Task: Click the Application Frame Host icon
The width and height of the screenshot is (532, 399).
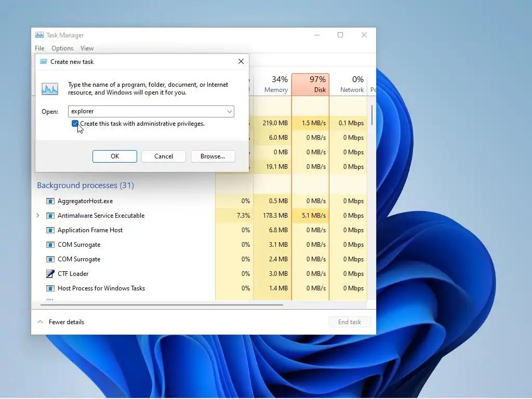Action: pyautogui.click(x=50, y=230)
